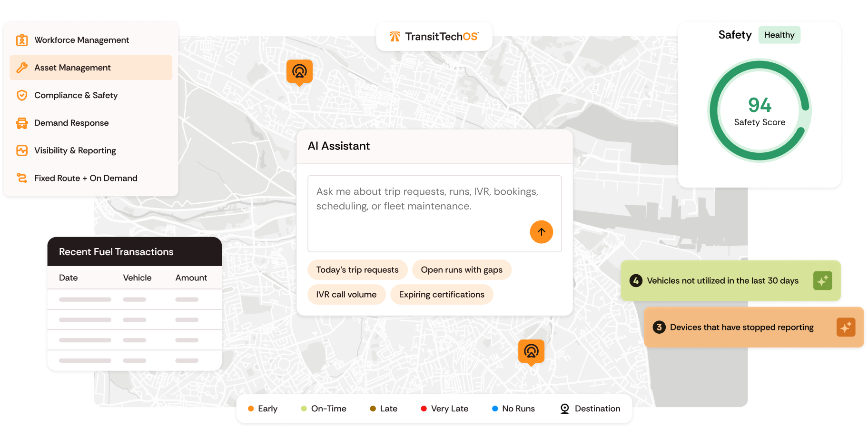
Task: Open Fixed Route + On Demand item
Action: tap(91, 178)
